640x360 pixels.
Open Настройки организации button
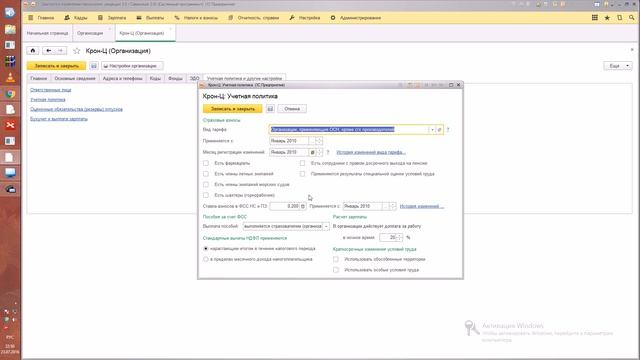(x=132, y=66)
